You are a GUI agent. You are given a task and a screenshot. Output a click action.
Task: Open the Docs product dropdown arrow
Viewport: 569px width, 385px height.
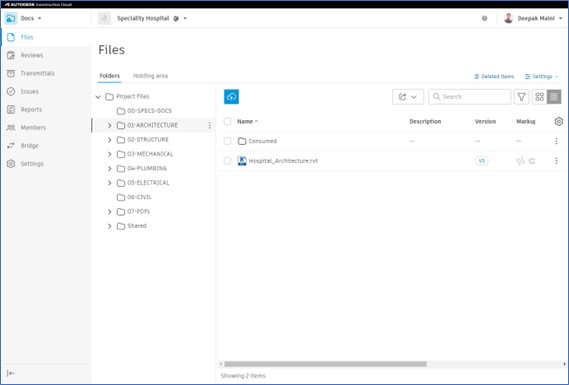tap(40, 19)
